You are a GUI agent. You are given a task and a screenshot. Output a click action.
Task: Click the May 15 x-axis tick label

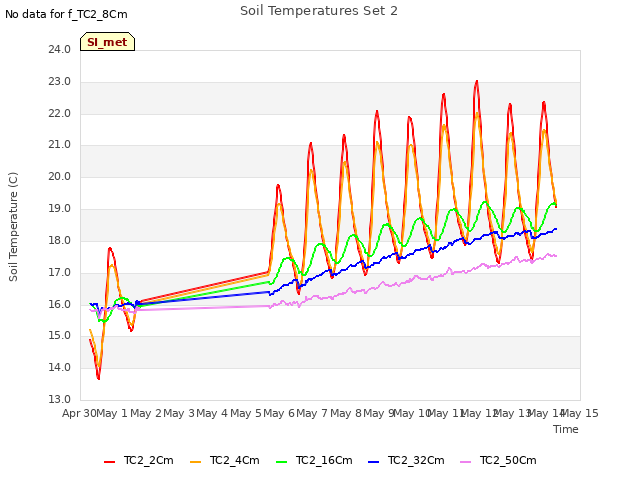(x=581, y=413)
